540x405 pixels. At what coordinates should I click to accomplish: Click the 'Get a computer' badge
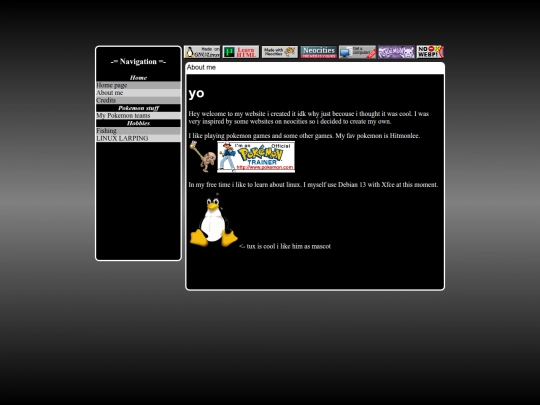357,52
